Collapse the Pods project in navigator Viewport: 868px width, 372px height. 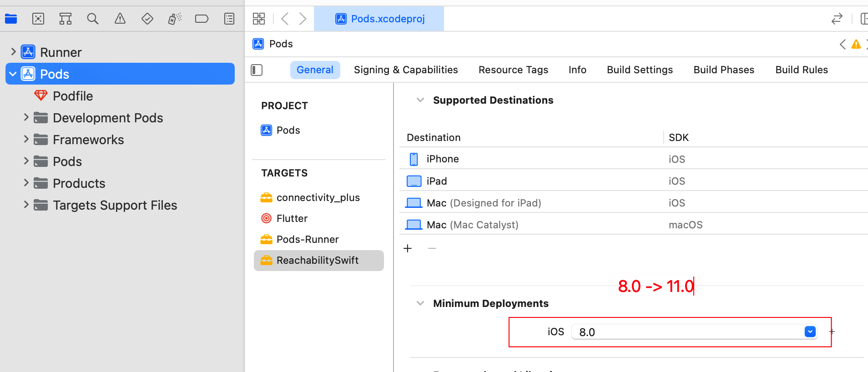click(x=13, y=74)
